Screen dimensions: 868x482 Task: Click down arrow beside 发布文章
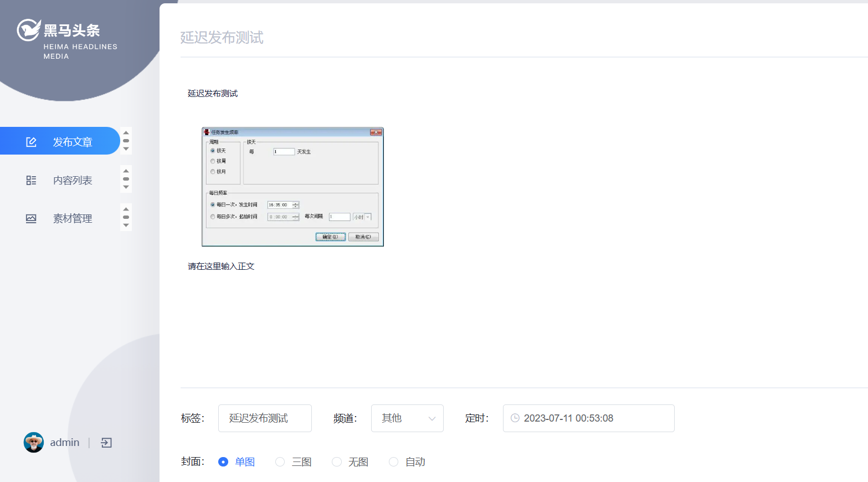click(126, 149)
